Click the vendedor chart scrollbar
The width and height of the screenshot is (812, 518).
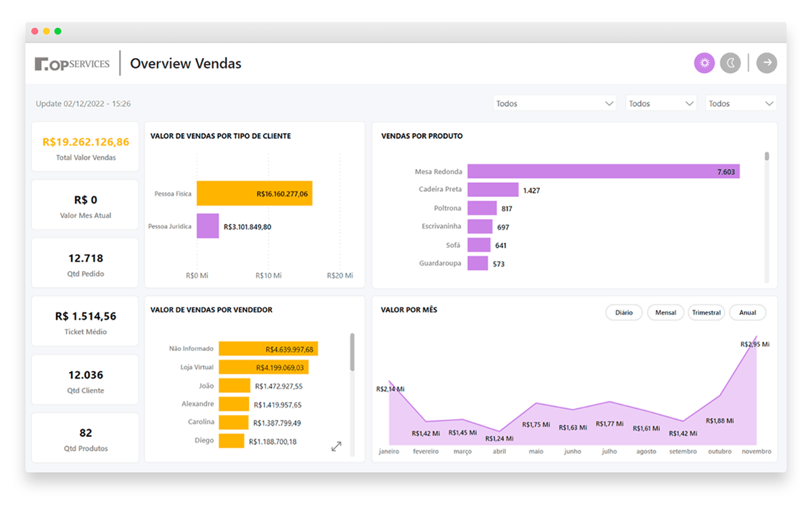tap(352, 352)
